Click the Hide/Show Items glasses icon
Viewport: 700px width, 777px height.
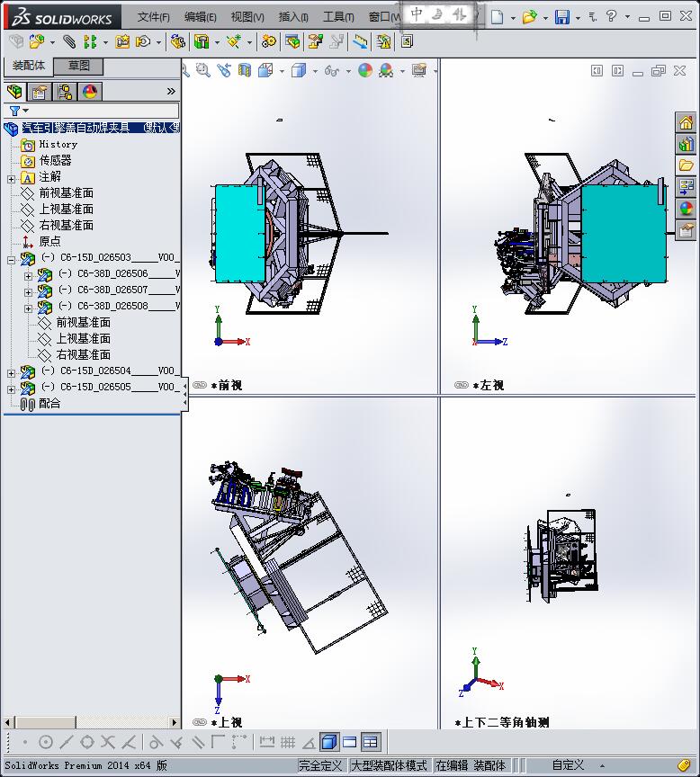pyautogui.click(x=332, y=71)
